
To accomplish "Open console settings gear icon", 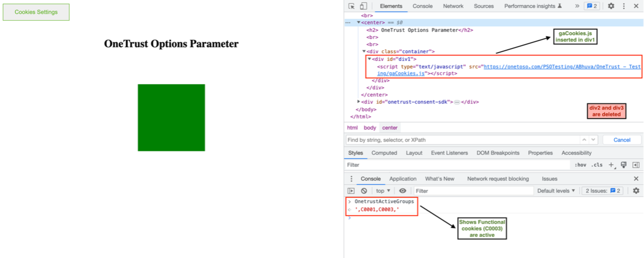I will click(x=636, y=191).
